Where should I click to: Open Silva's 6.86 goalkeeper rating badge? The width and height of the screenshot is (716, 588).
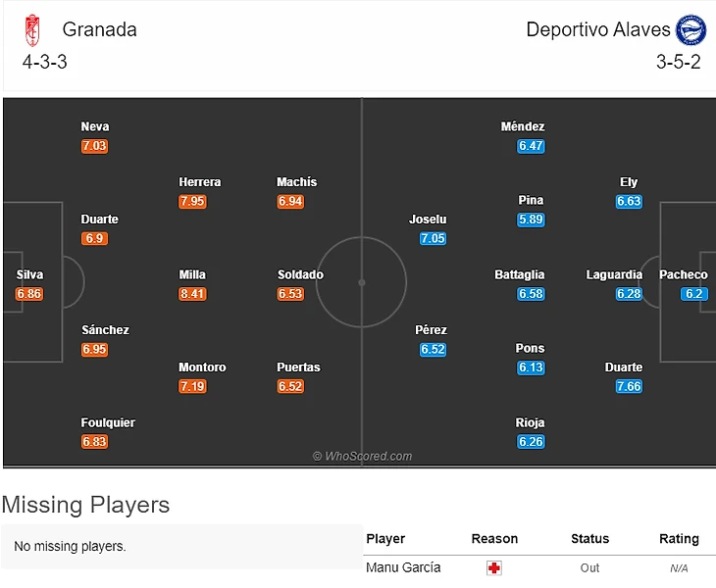(29, 294)
